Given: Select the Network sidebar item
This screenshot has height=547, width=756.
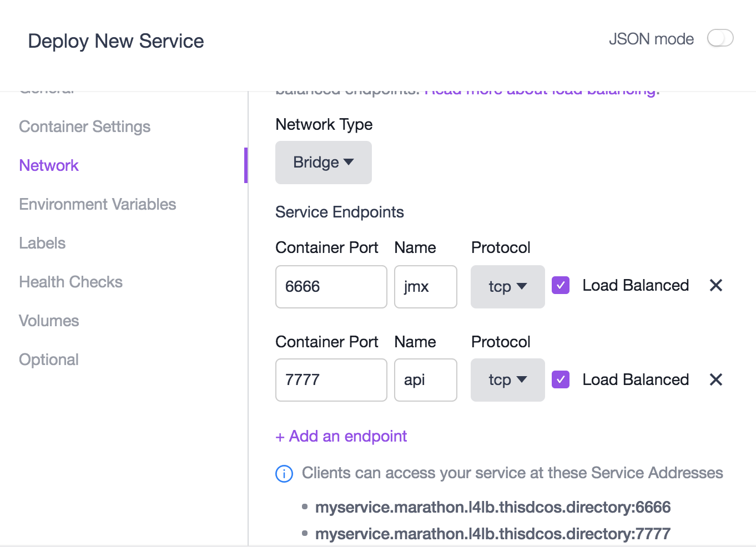Looking at the screenshot, I should [x=49, y=165].
